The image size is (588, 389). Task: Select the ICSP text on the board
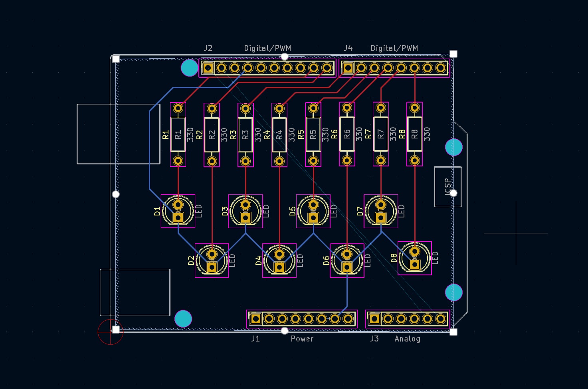[x=448, y=186]
